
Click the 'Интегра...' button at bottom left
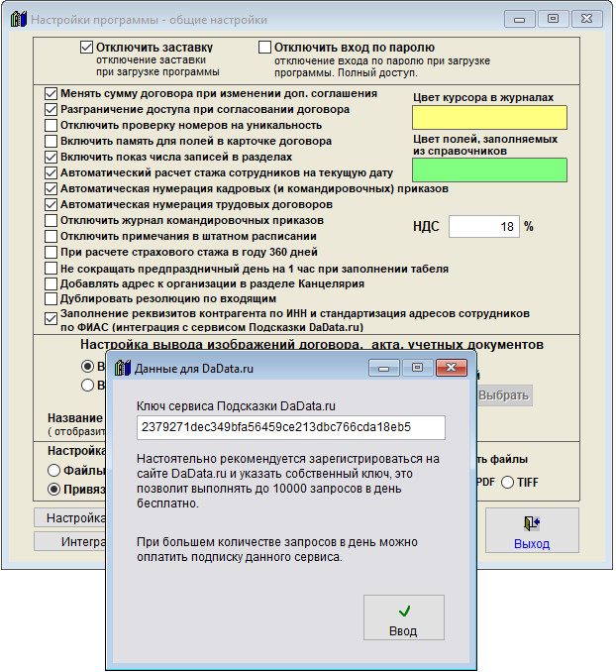[x=70, y=542]
